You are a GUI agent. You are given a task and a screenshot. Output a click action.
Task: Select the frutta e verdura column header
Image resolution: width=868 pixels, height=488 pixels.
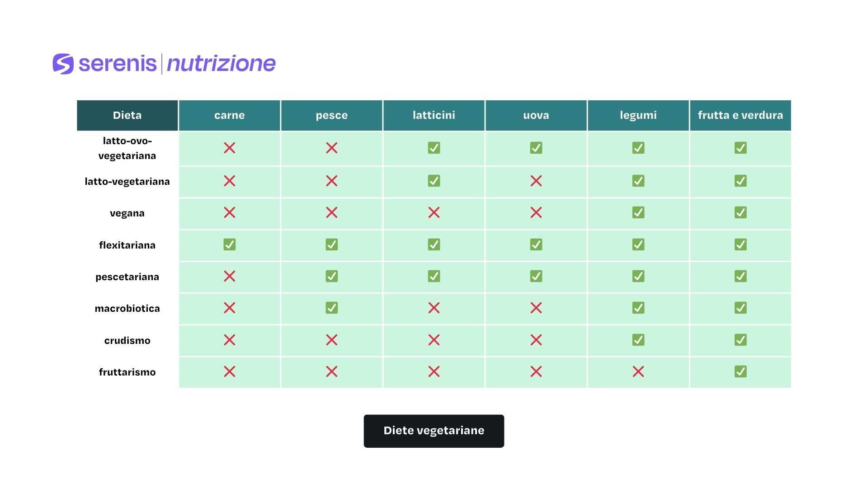[x=741, y=115]
